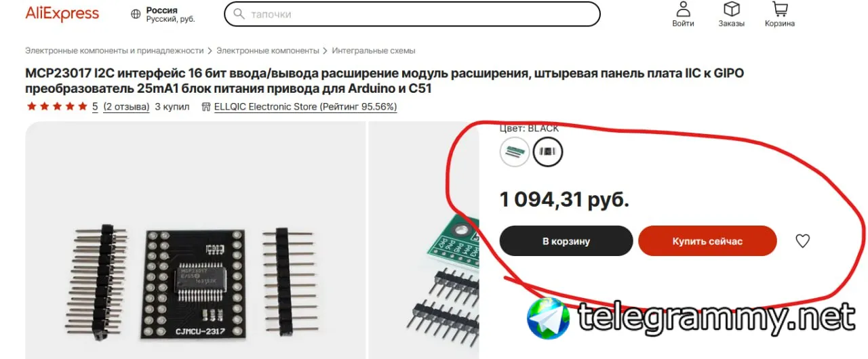Open the Электронные компоненты breadcrumb
This screenshot has height=359, width=868.
(x=268, y=51)
